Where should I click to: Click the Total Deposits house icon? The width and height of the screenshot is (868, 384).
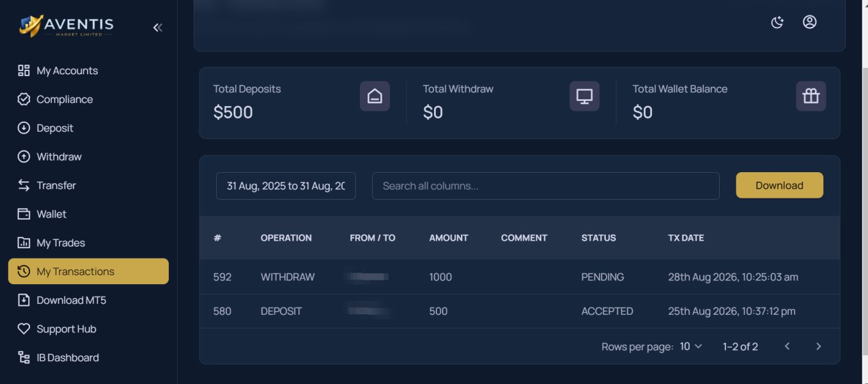(x=375, y=96)
